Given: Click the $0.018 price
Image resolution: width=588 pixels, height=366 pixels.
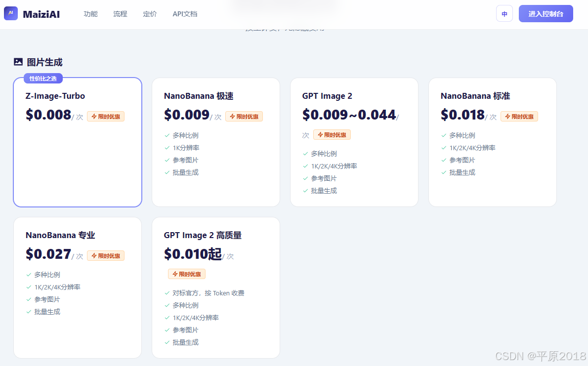Looking at the screenshot, I should point(463,115).
